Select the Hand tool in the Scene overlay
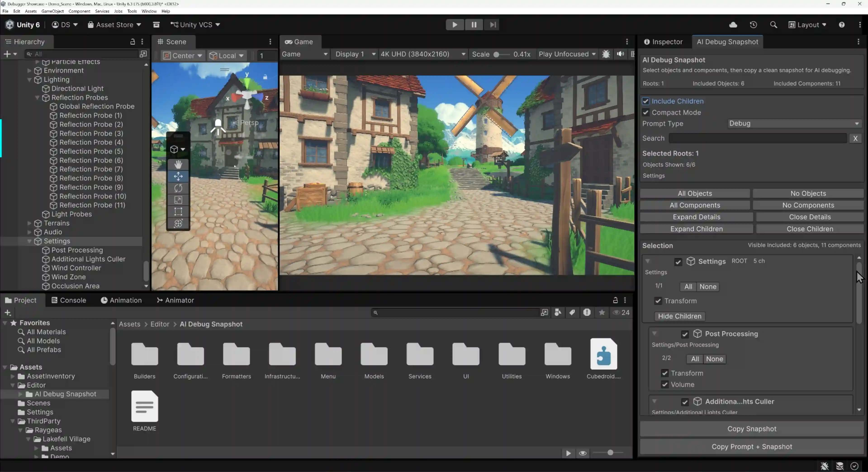 point(178,164)
